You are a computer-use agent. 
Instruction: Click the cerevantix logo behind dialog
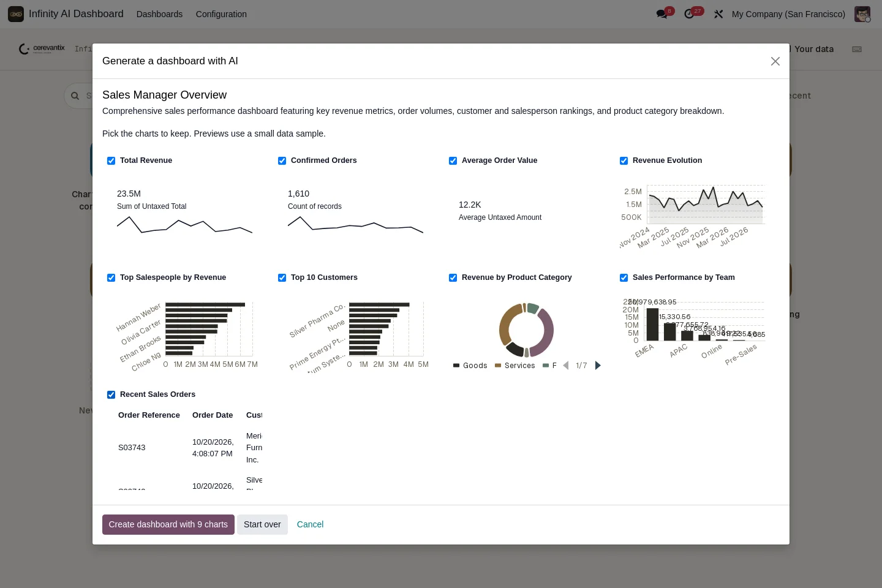point(42,48)
